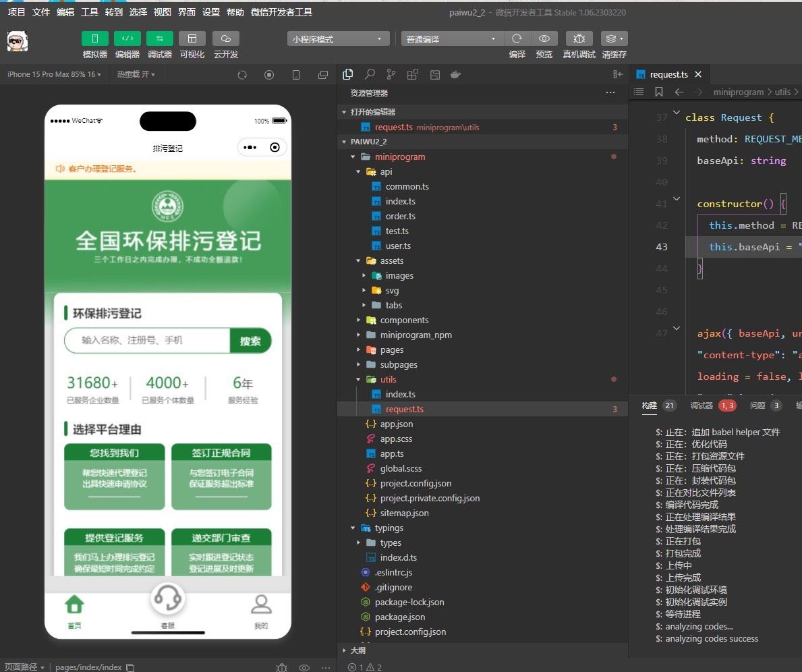Viewport: 802px width, 672px height.
Task: Detach the simulator window icon
Action: pos(322,75)
